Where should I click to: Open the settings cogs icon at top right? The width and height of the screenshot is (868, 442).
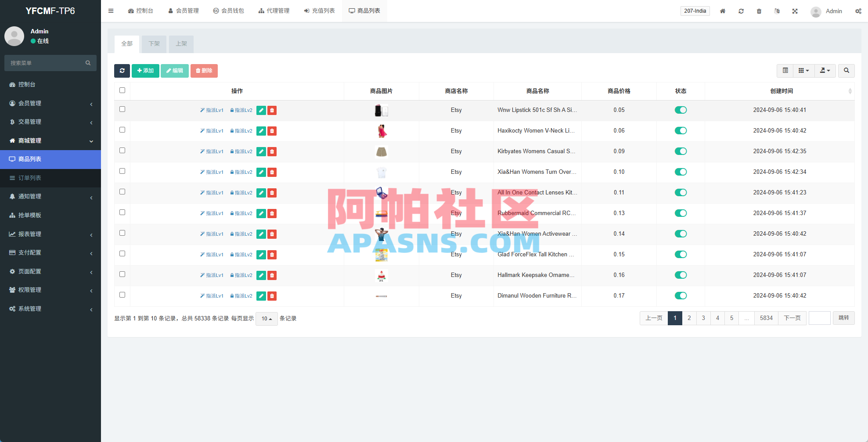[x=858, y=11]
